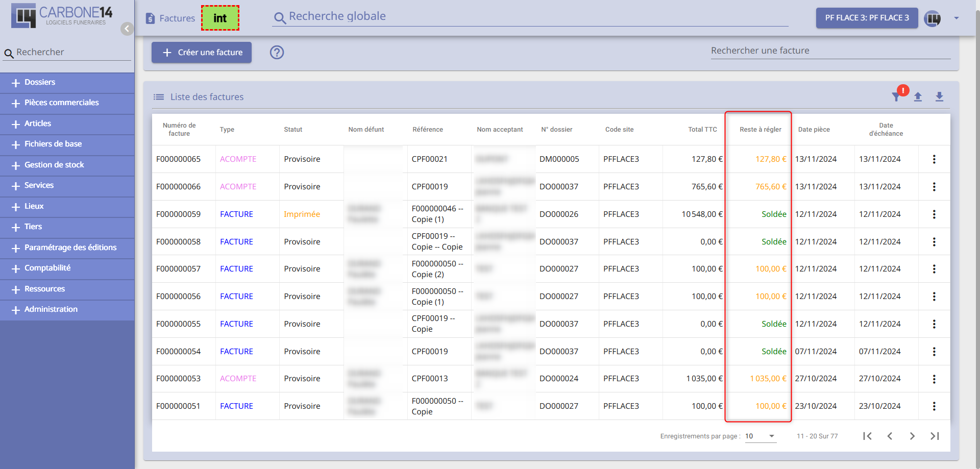This screenshot has height=469, width=980.
Task: Click the date 07/11/2024 in Date pièce
Action: coord(816,352)
